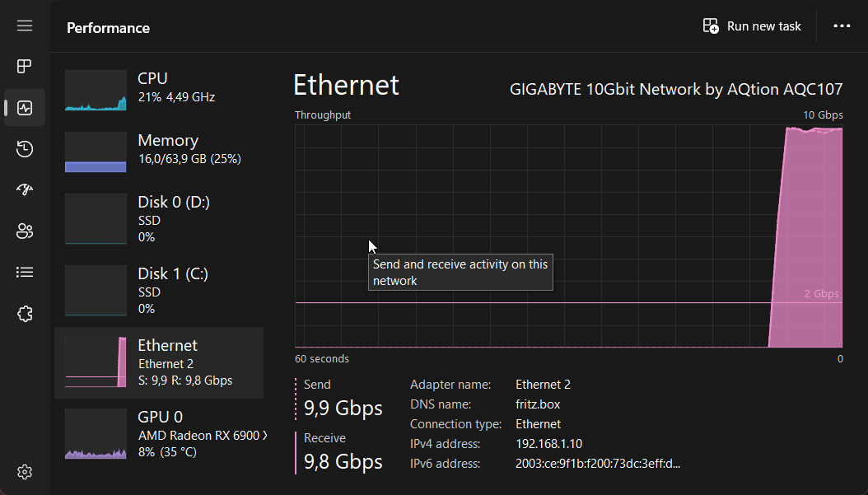Select the Memory performance item
The width and height of the screenshot is (868, 495).
point(159,150)
